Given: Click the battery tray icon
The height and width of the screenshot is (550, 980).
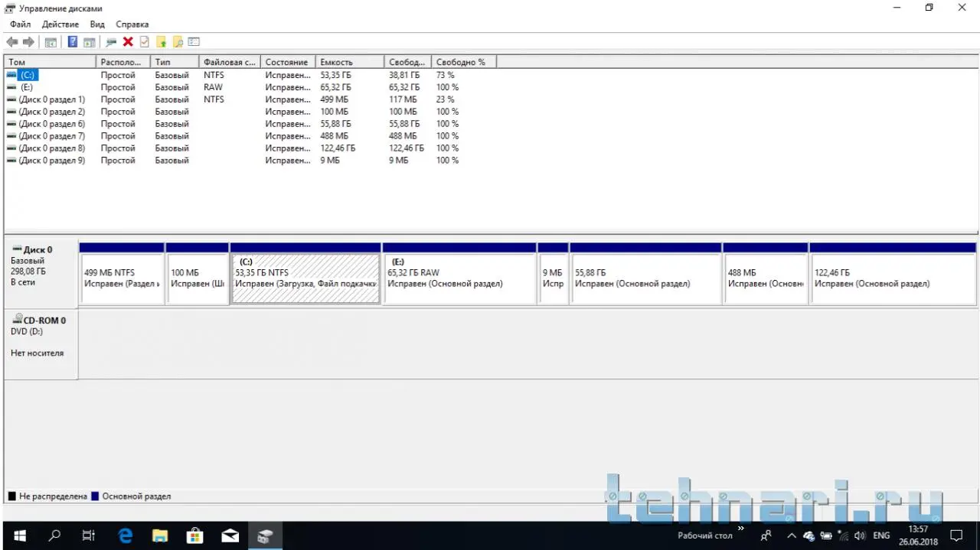Looking at the screenshot, I should 825,535.
